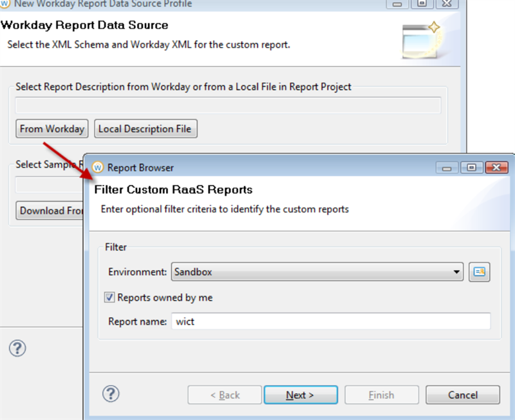This screenshot has width=515, height=420.
Task: Click Next in the Report Browser
Action: [301, 395]
